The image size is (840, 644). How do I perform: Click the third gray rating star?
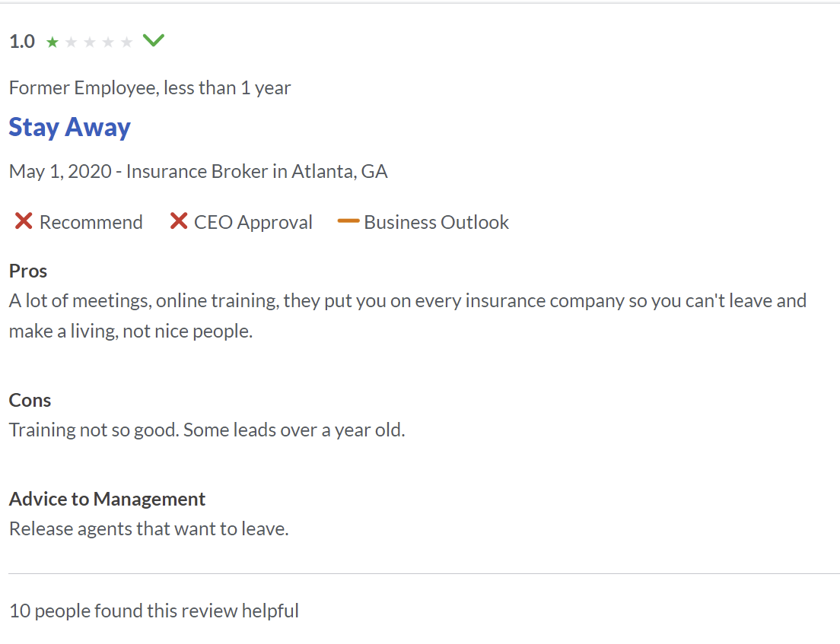[x=90, y=43]
